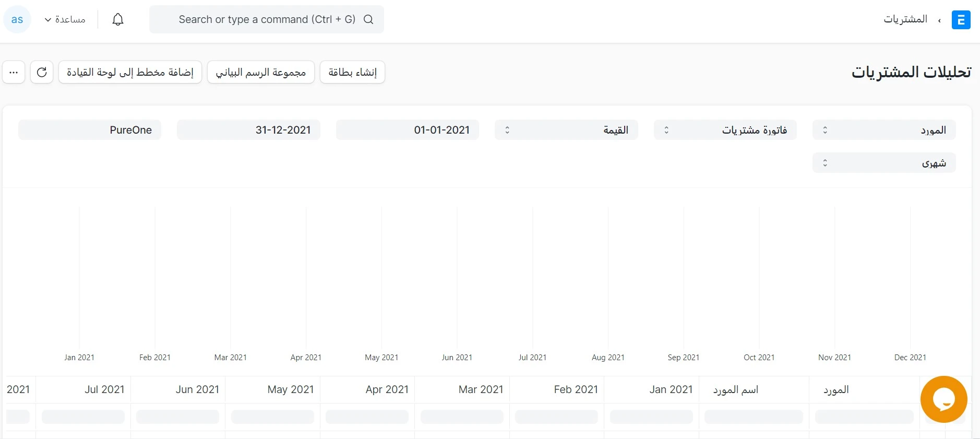Click the Oct 2021 chart axis label
The height and width of the screenshot is (439, 980).
click(759, 358)
